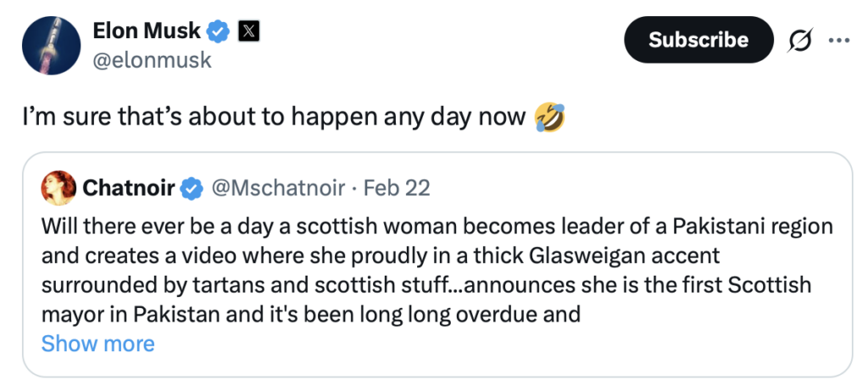Click empty card space right of Show more
Screen dimensions: 868x391
[509, 344]
